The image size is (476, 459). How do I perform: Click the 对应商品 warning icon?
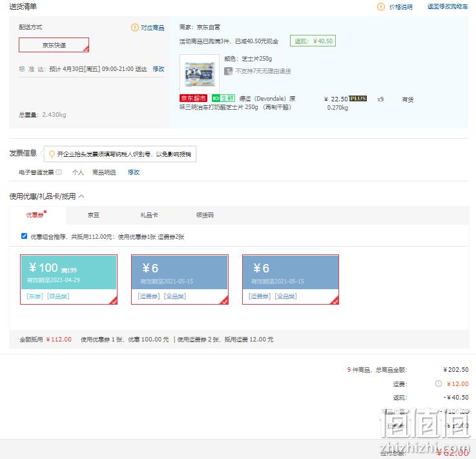pyautogui.click(x=134, y=28)
